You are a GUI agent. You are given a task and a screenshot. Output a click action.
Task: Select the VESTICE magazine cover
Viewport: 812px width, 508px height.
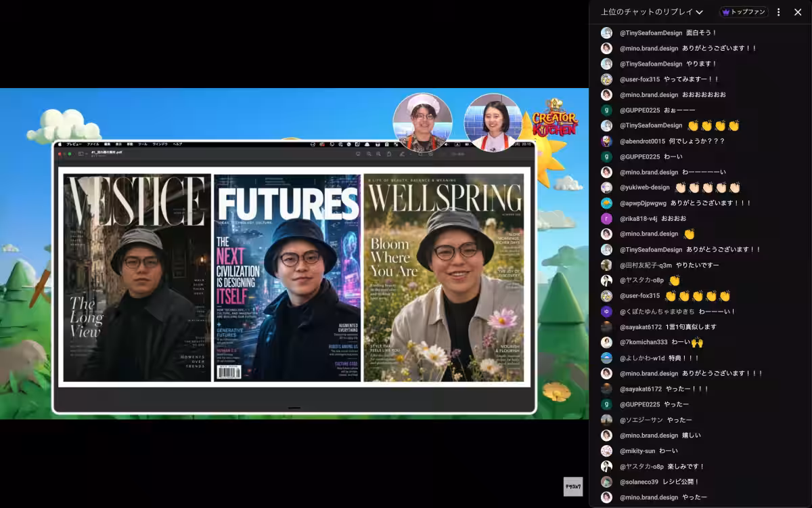pyautogui.click(x=137, y=278)
